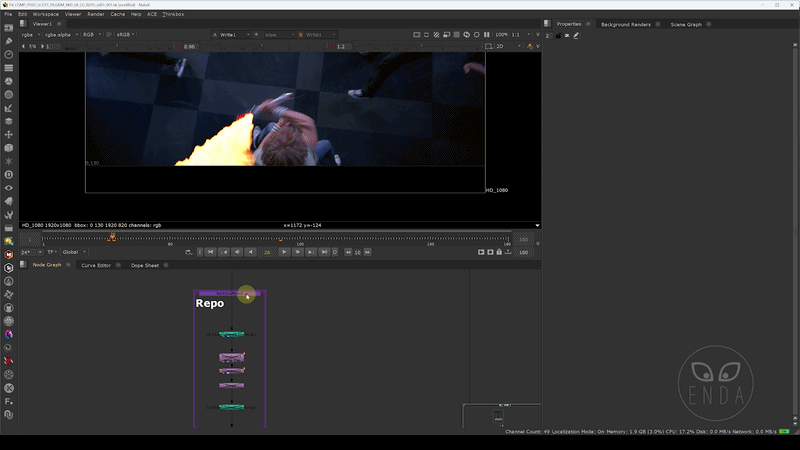Open the F. plugin toolbar menu
Image resolution: width=800 pixels, height=450 pixels.
pos(9,401)
